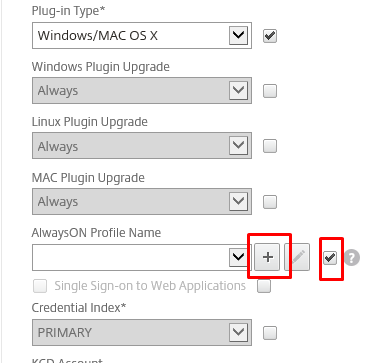The width and height of the screenshot is (392, 363).
Task: Open the help question mark icon
Action: pyautogui.click(x=352, y=258)
